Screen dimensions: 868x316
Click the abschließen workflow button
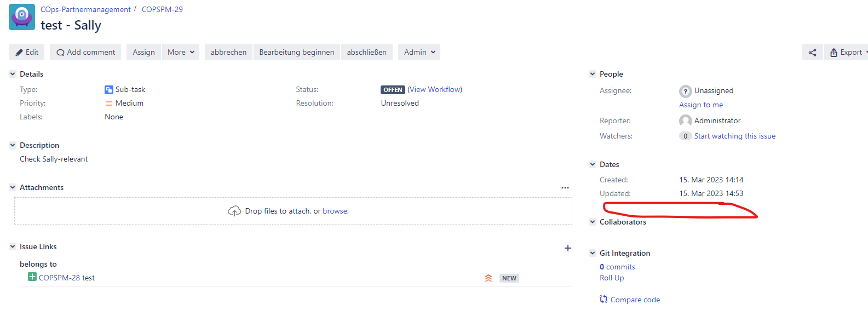pos(367,53)
